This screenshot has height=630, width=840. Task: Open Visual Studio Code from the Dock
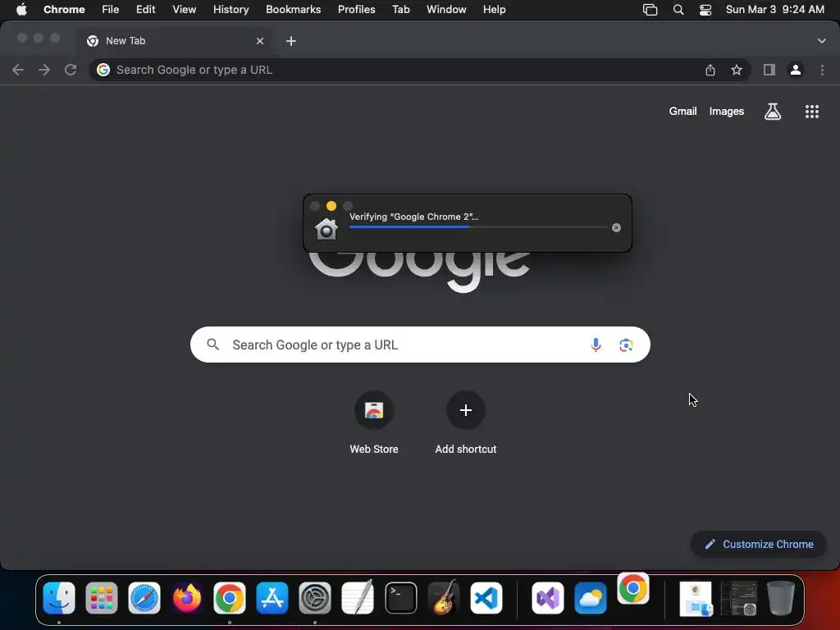pyautogui.click(x=486, y=598)
